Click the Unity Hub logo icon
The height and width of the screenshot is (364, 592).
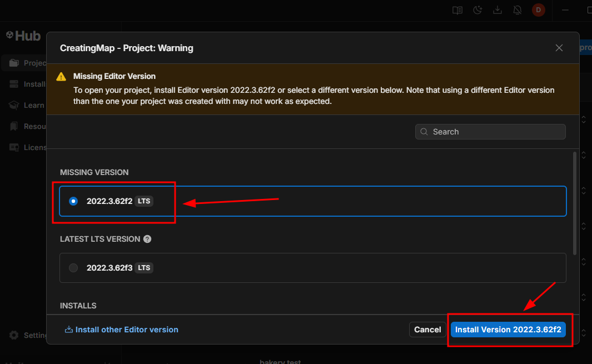click(10, 36)
